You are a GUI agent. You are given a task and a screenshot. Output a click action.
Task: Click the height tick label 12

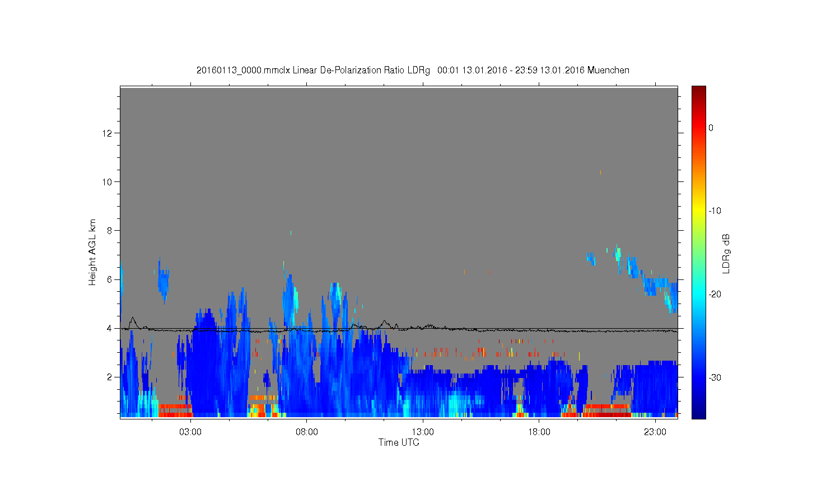click(108, 133)
